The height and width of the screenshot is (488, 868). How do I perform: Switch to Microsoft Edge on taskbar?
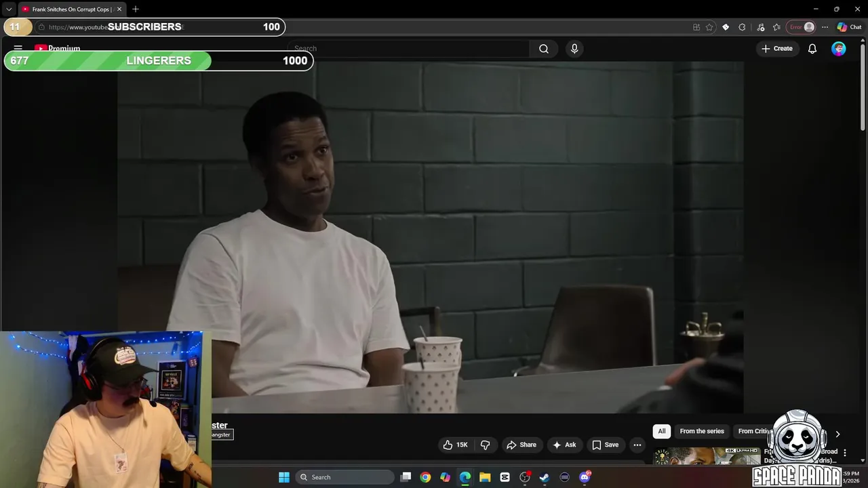point(465,477)
